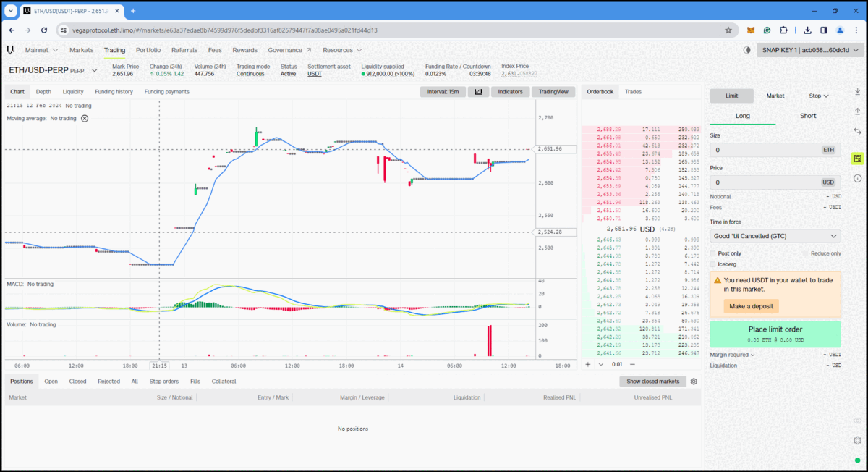Open the Time in force dropdown
Screen dimensions: 868x472
click(775, 236)
